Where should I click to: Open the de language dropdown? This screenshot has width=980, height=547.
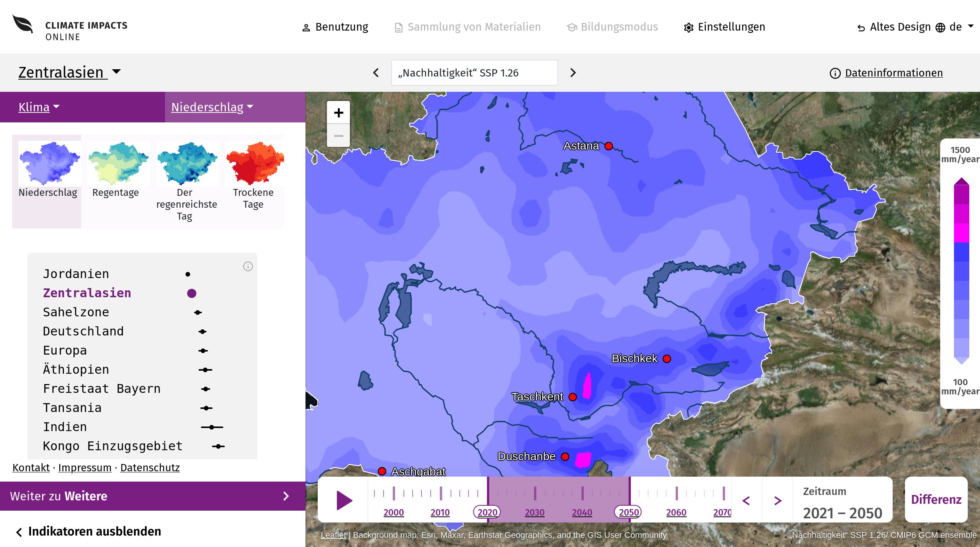tap(955, 27)
